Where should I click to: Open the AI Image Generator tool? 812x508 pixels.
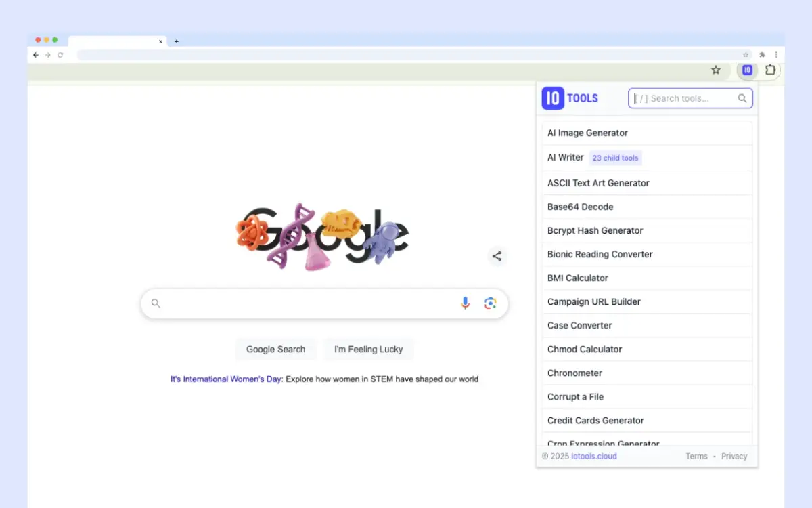(587, 133)
